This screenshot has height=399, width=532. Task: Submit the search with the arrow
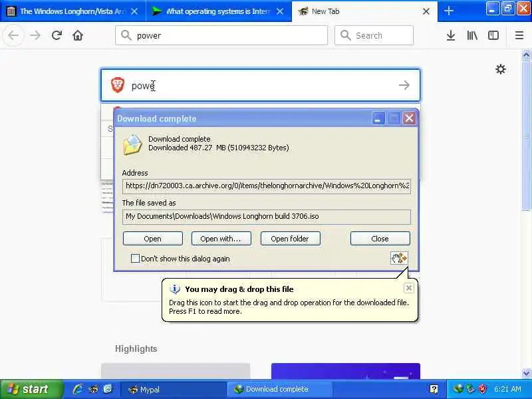coord(404,85)
